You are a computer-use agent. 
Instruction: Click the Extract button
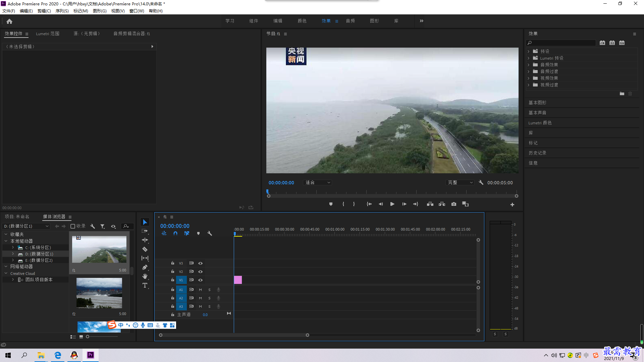[x=442, y=204]
